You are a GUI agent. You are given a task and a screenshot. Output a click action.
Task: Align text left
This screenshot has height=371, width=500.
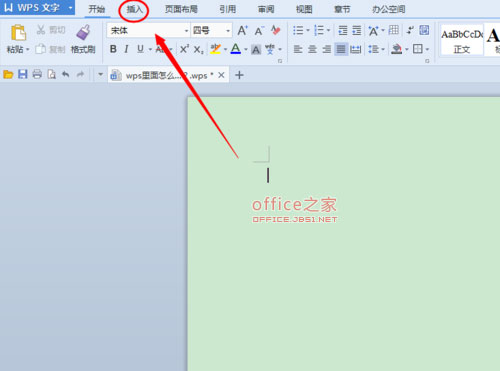298,49
